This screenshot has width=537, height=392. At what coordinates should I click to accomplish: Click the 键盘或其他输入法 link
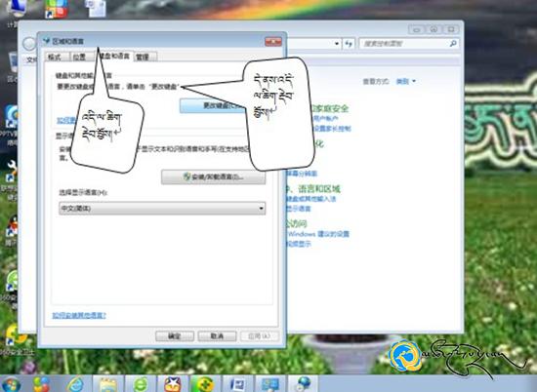coord(310,198)
